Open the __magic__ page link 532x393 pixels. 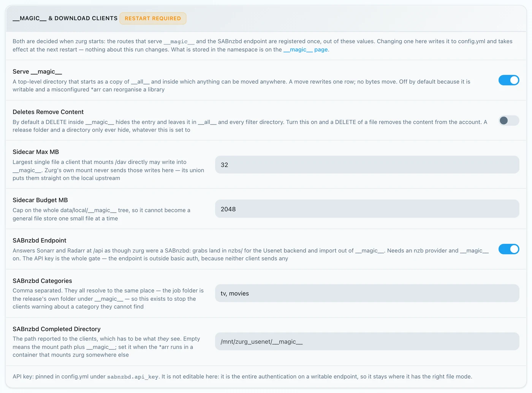306,49
